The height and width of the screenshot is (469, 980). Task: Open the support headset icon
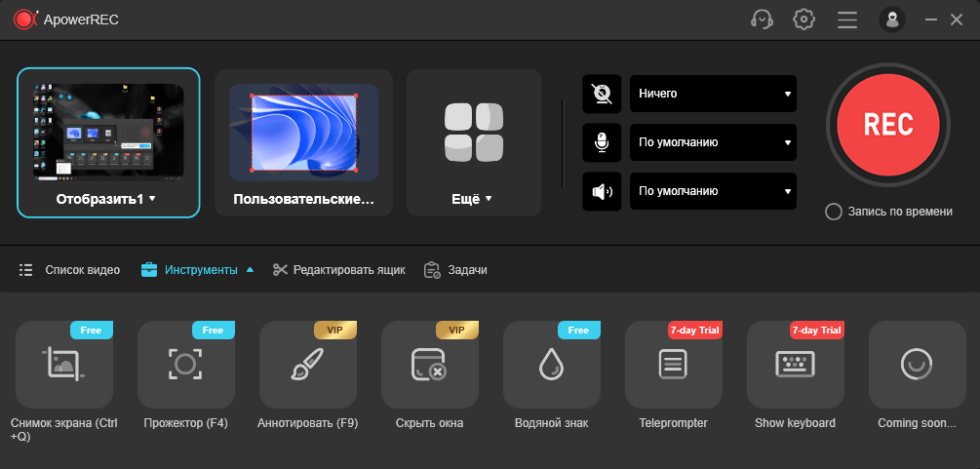tap(762, 20)
